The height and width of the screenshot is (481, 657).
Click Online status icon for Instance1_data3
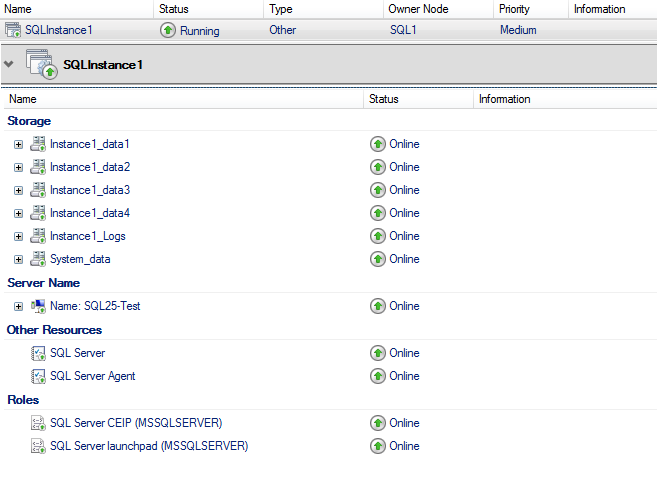(x=378, y=190)
